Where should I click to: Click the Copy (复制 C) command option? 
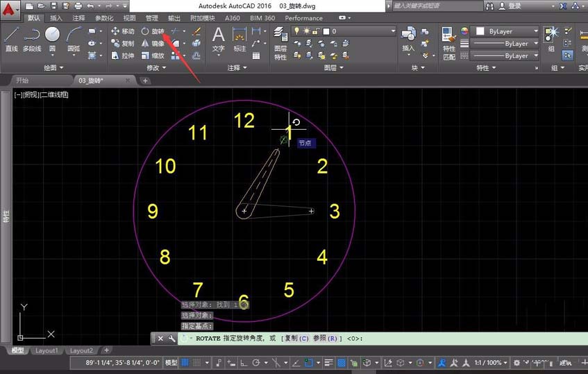pos(296,339)
